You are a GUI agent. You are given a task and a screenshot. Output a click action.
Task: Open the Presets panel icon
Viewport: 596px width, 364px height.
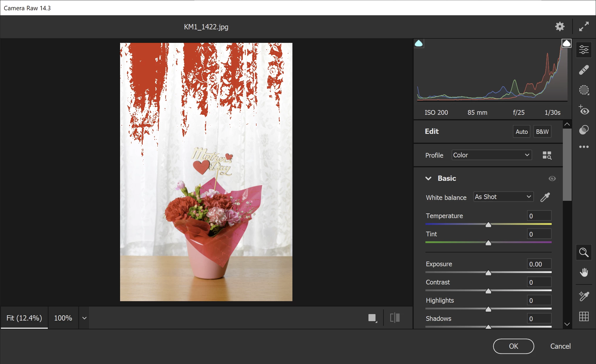click(x=584, y=129)
